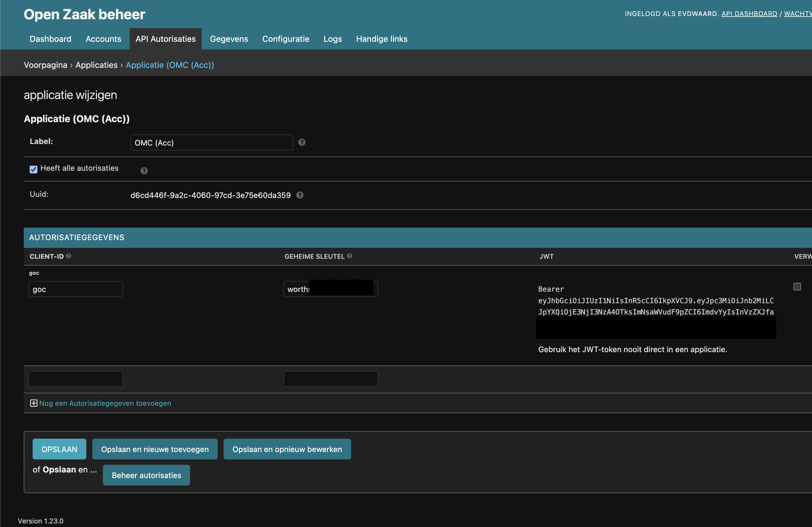Image resolution: width=812 pixels, height=527 pixels.
Task: Click plus icon to add Autorisatiegegeven
Action: pos(34,403)
